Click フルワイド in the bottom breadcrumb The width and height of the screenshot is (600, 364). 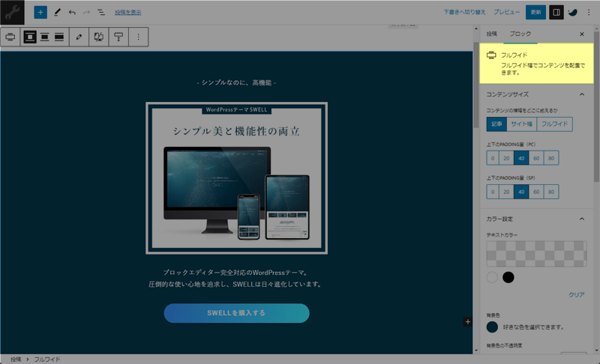pyautogui.click(x=47, y=360)
